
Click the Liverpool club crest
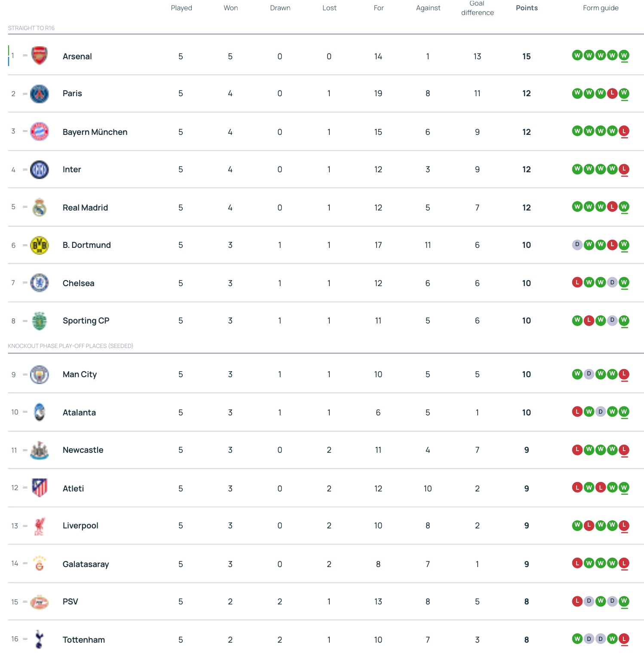coord(40,526)
